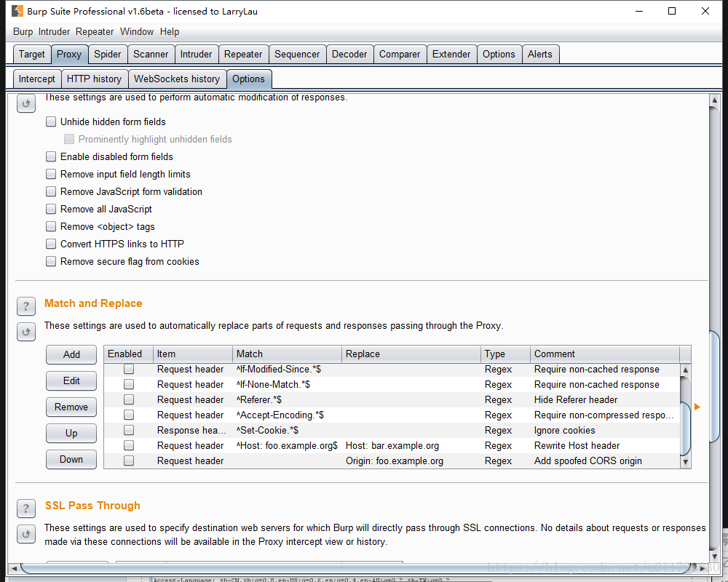Toggle Remove secure flag from cookies
Image resolution: width=728 pixels, height=582 pixels.
tap(51, 261)
